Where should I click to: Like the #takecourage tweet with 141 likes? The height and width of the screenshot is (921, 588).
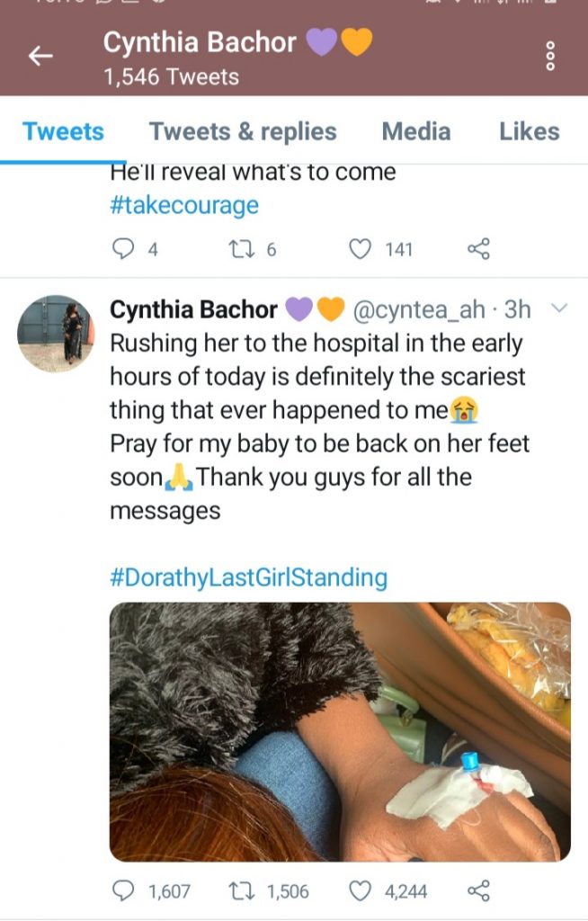click(361, 248)
